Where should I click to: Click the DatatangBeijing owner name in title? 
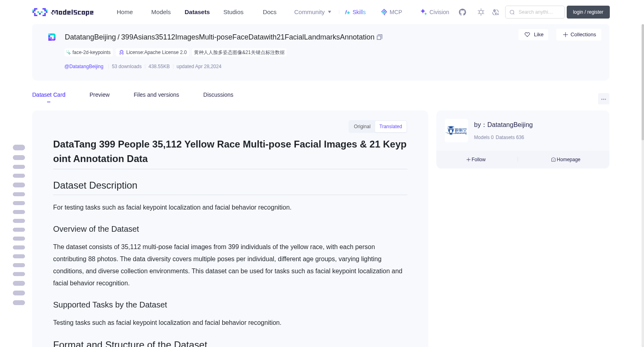90,37
